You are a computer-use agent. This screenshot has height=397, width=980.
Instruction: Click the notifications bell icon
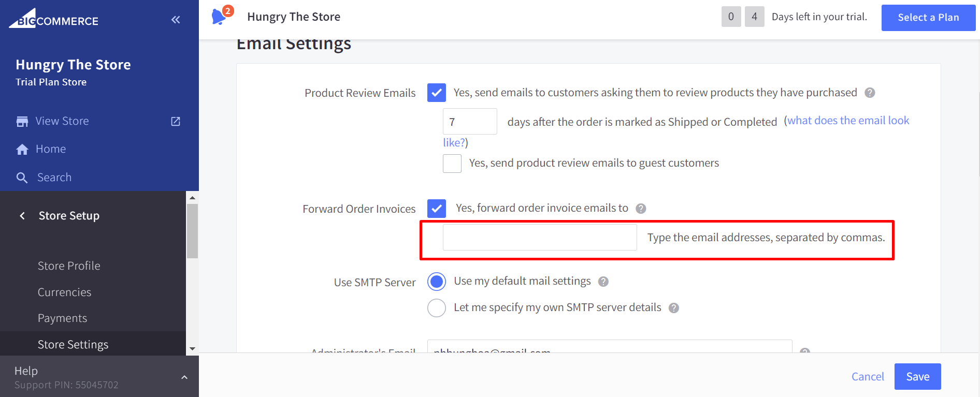(x=219, y=17)
